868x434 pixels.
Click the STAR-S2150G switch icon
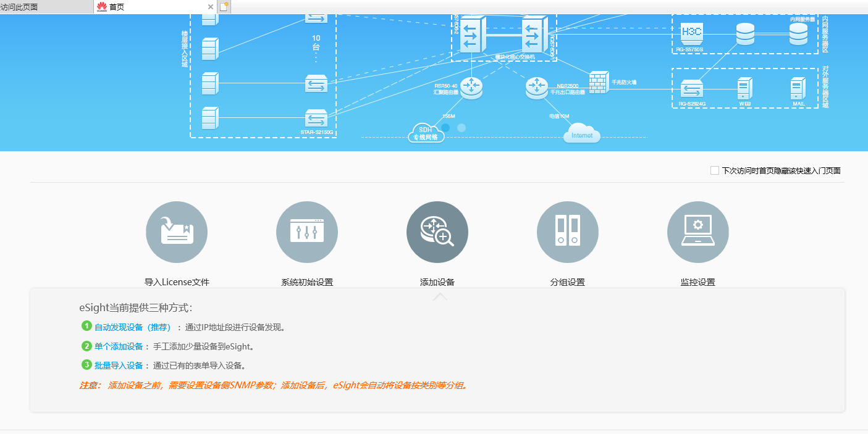pos(316,119)
